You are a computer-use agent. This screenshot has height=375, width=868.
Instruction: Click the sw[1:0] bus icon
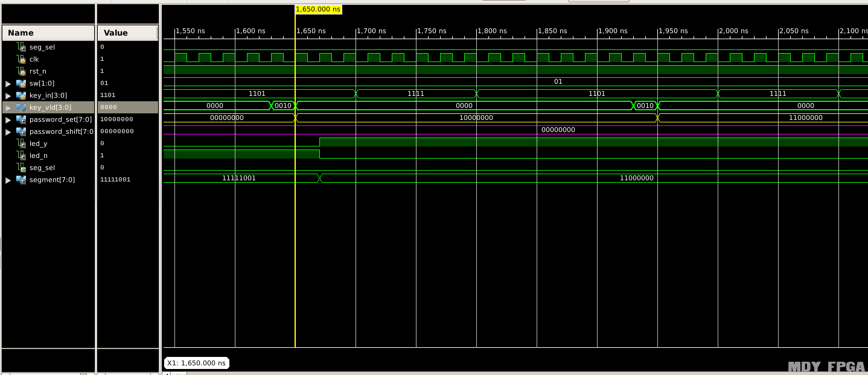[x=21, y=83]
